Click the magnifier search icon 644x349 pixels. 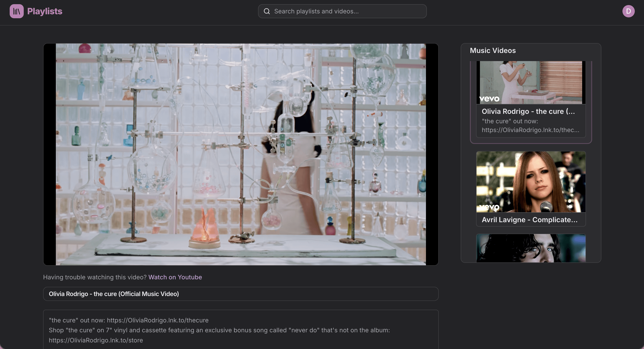tap(267, 11)
